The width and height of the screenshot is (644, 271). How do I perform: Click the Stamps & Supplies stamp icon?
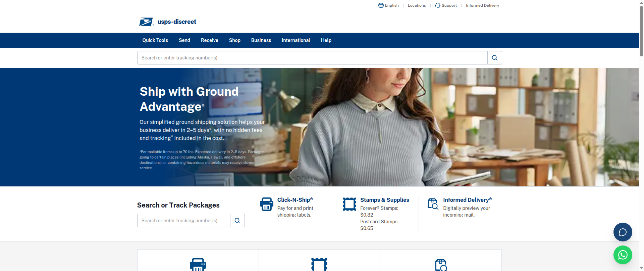350,204
